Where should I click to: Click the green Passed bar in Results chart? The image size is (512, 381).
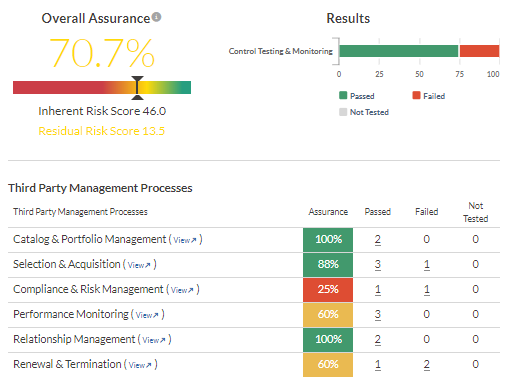tap(399, 51)
